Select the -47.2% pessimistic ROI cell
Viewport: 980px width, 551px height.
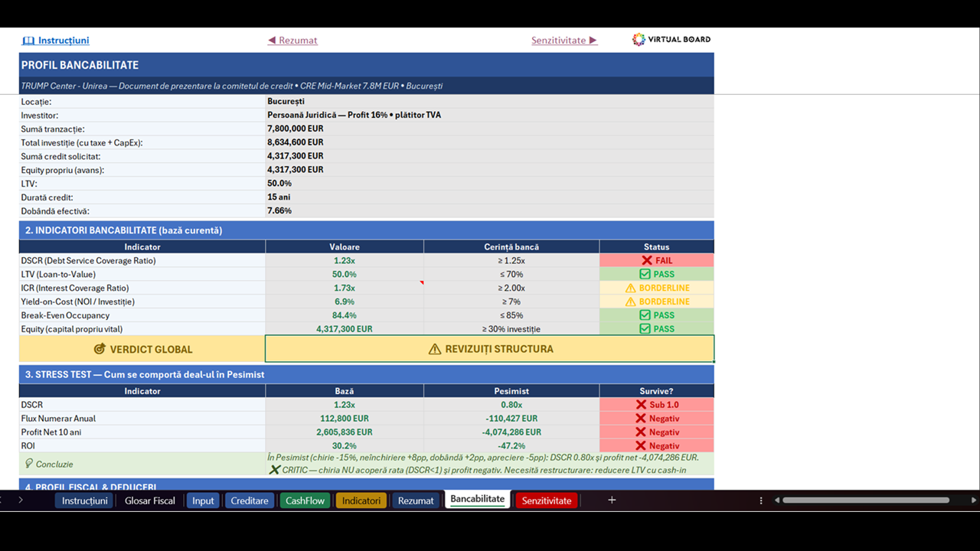pos(511,446)
